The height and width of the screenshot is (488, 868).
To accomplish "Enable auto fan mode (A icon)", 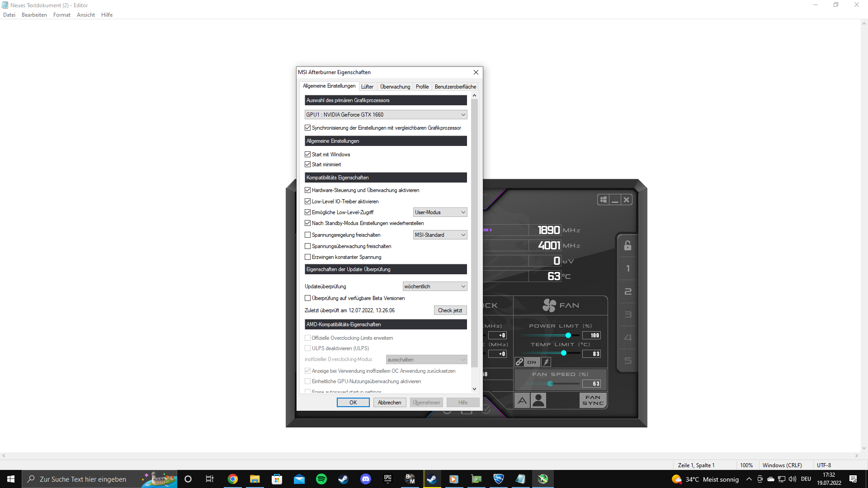I will tap(522, 400).
